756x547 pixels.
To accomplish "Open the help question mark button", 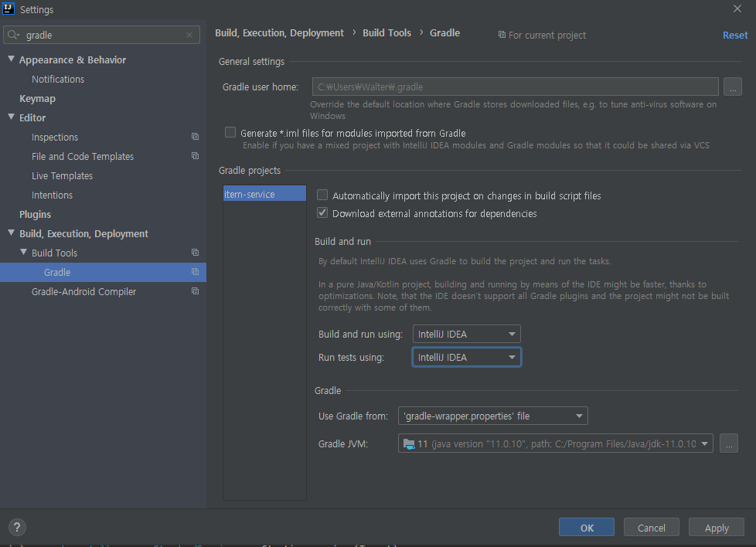I will (x=17, y=527).
